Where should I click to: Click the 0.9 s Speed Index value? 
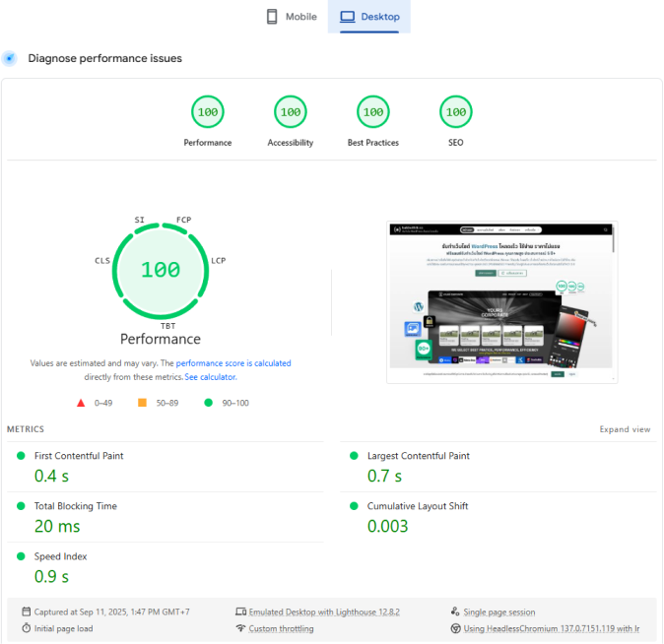(51, 577)
